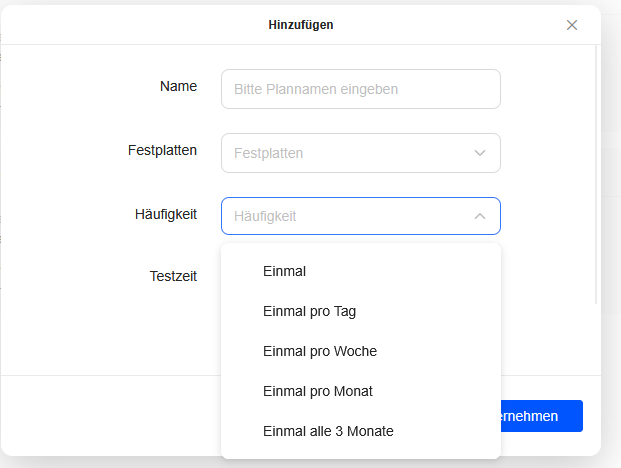Click the "Festplatten" label text
The image size is (621, 468).
162,150
